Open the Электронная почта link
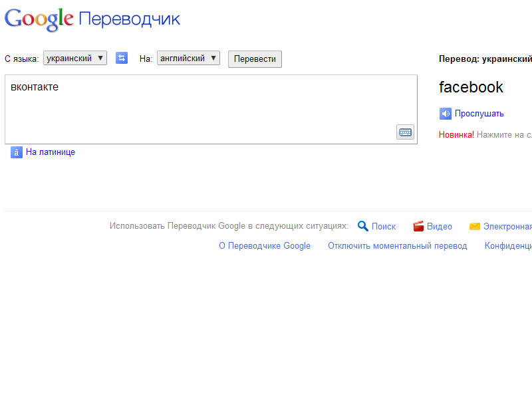The width and height of the screenshot is (532, 399). point(507,226)
